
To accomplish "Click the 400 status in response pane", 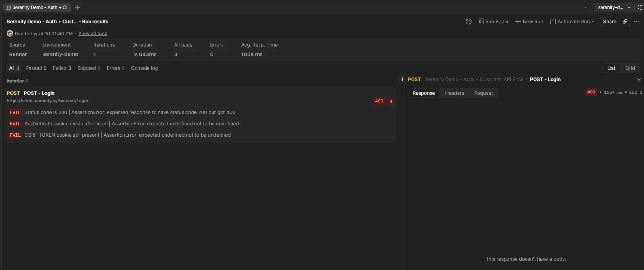I will pos(591,92).
